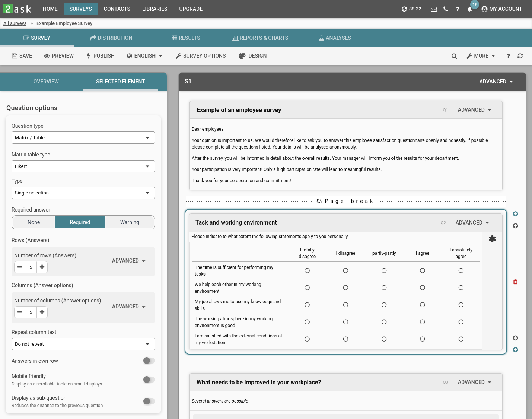Set required answer to Warning
Viewport: 532px width, 419px height.
pos(130,222)
